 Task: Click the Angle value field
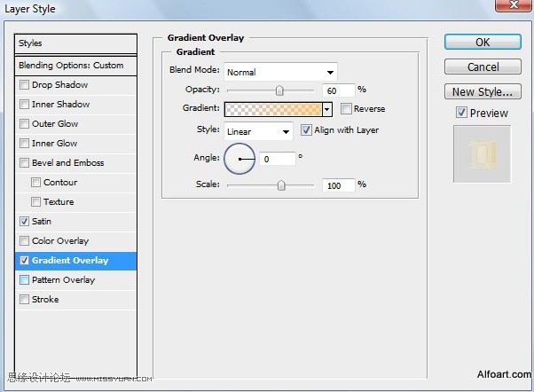tap(278, 159)
